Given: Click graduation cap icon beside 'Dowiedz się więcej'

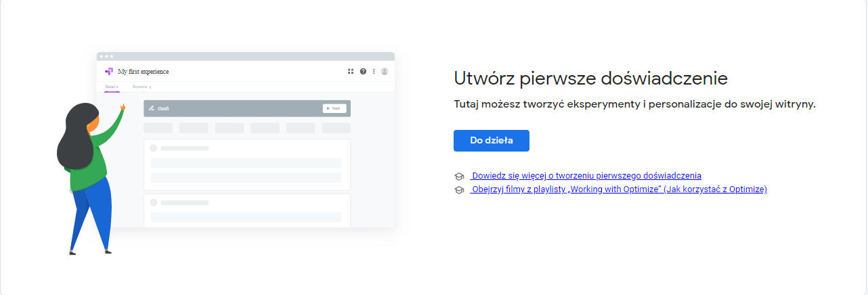Looking at the screenshot, I should coord(459,177).
